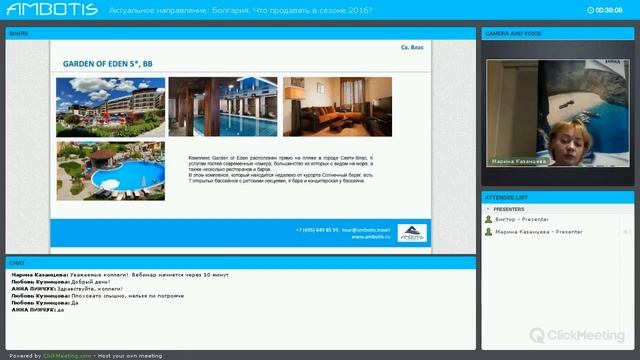Click the clock icon beside the timer
640x360 pixels.
(590, 10)
